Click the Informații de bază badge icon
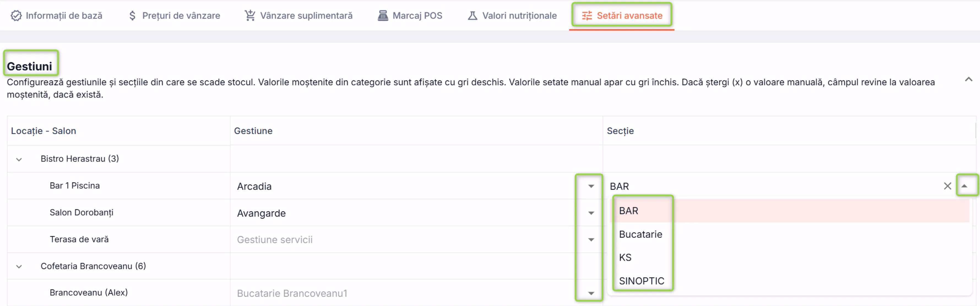 click(x=16, y=16)
